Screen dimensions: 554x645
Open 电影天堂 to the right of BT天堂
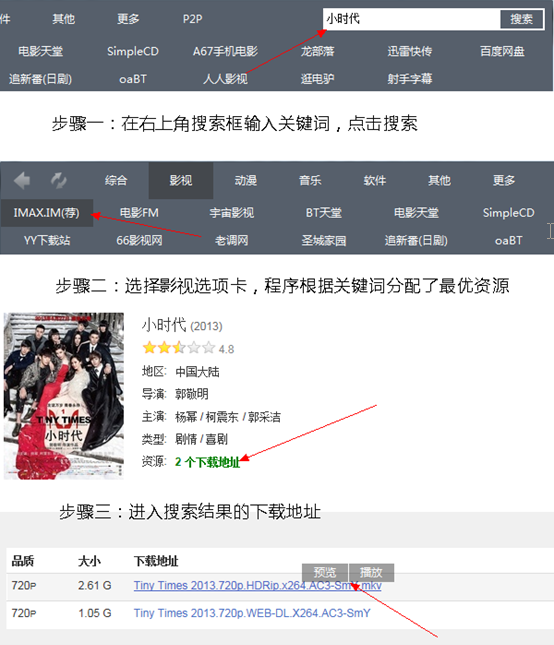[x=416, y=213]
